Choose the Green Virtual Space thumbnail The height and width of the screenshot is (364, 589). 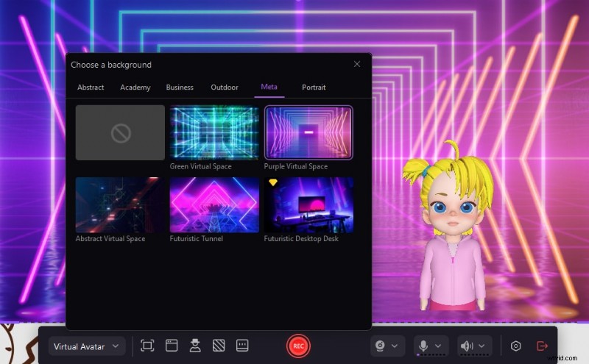(214, 132)
